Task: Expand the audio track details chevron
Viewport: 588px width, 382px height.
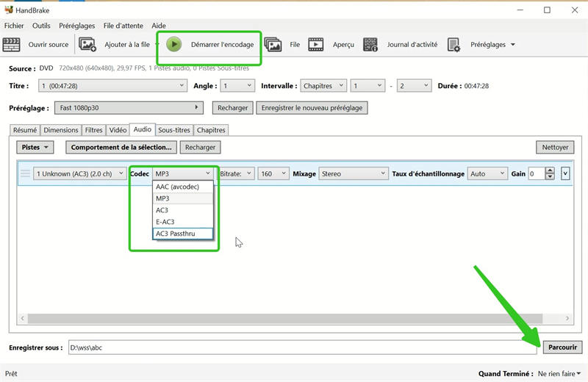Action: [x=565, y=173]
